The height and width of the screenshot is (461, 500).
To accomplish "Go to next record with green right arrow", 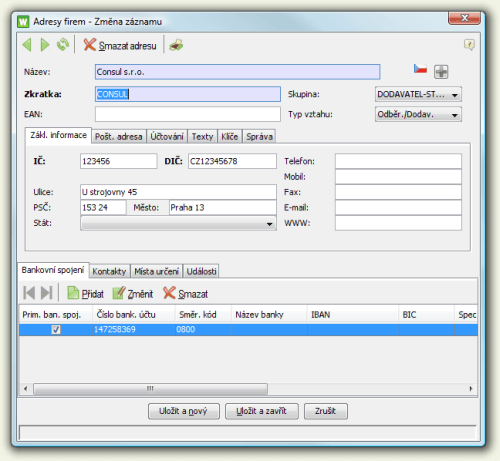I will [x=45, y=45].
